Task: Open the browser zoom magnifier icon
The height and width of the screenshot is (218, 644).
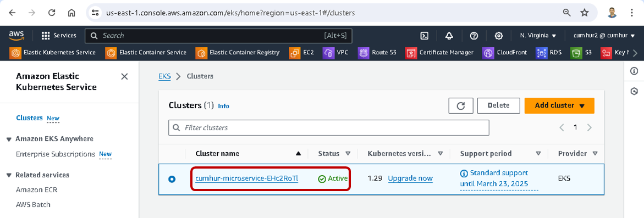Action: (567, 13)
